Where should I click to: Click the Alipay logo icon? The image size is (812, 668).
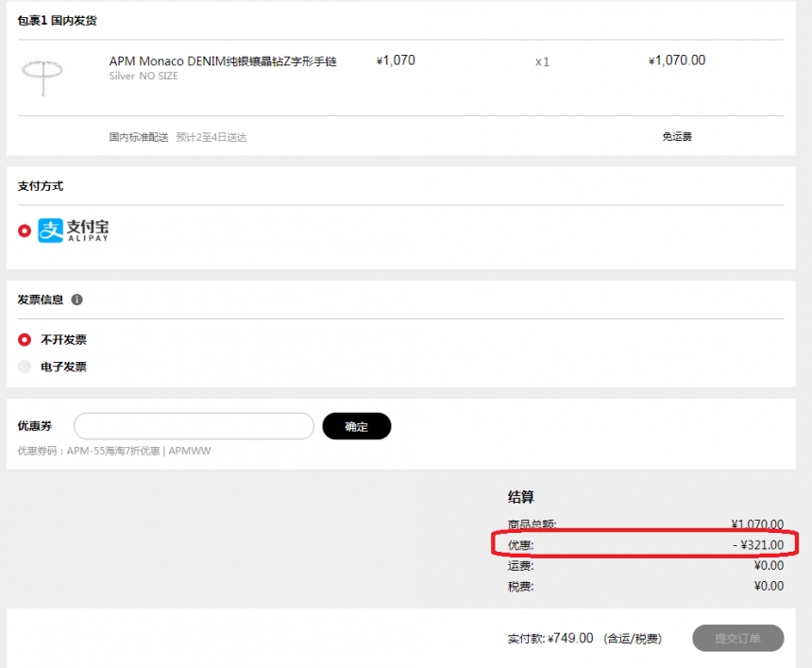tap(74, 231)
